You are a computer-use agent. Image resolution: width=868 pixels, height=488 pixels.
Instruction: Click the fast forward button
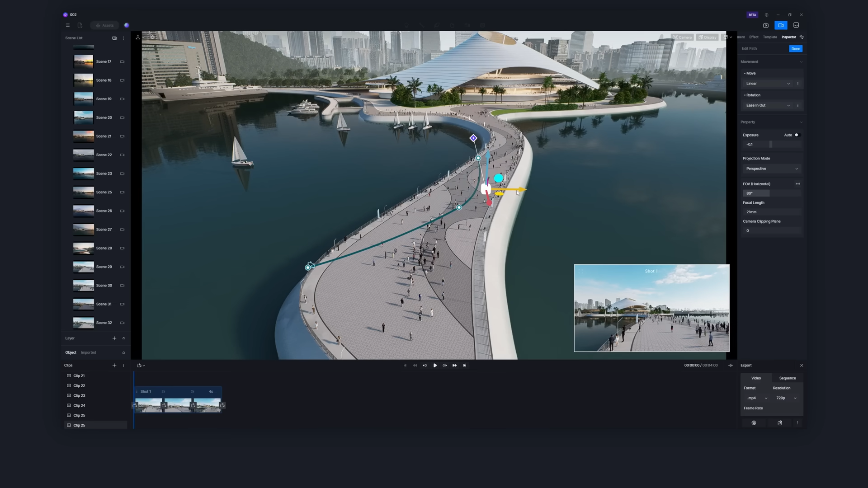tap(455, 366)
